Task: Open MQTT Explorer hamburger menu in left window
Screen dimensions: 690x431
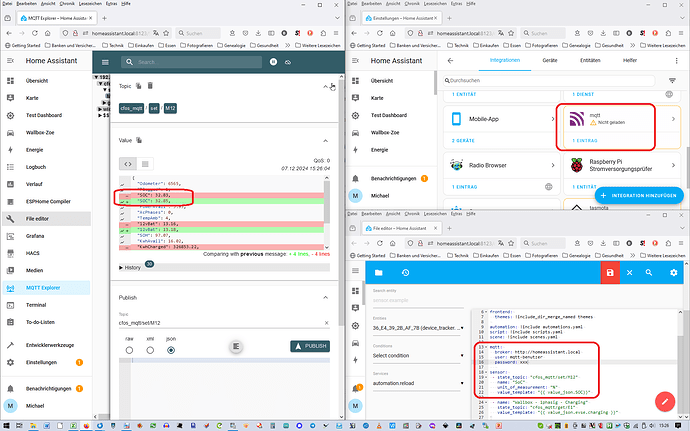Action: tap(105, 62)
